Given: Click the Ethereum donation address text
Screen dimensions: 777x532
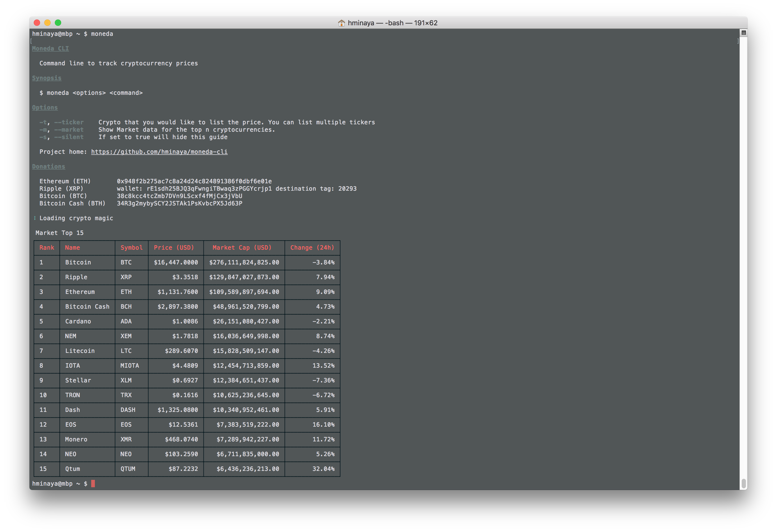Looking at the screenshot, I should pyautogui.click(x=194, y=181).
